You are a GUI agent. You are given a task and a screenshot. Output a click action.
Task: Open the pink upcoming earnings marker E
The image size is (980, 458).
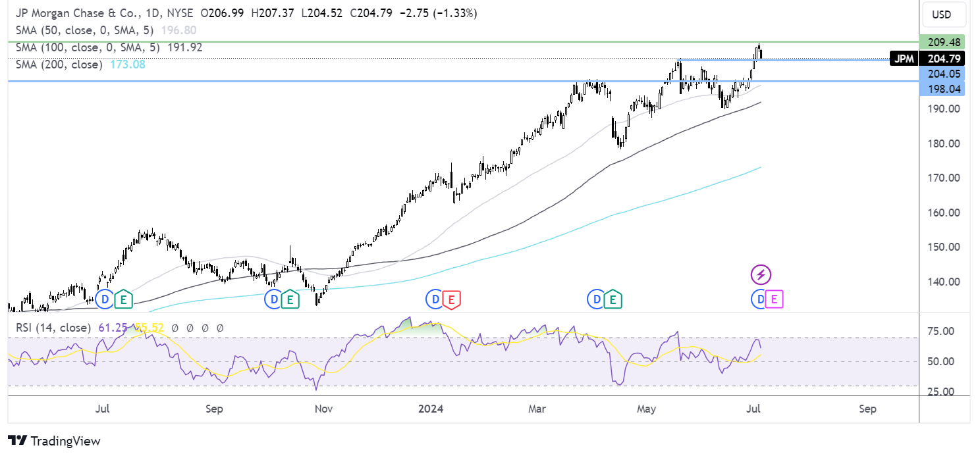point(775,300)
